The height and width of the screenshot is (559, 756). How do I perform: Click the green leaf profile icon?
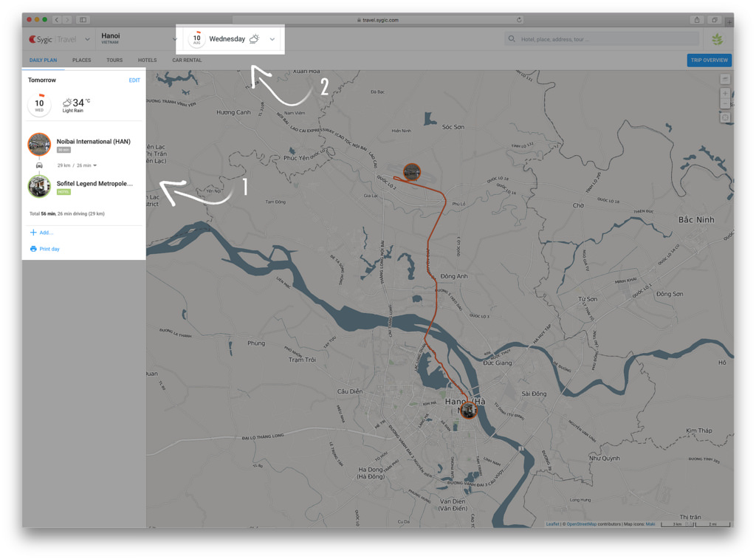[x=717, y=39]
